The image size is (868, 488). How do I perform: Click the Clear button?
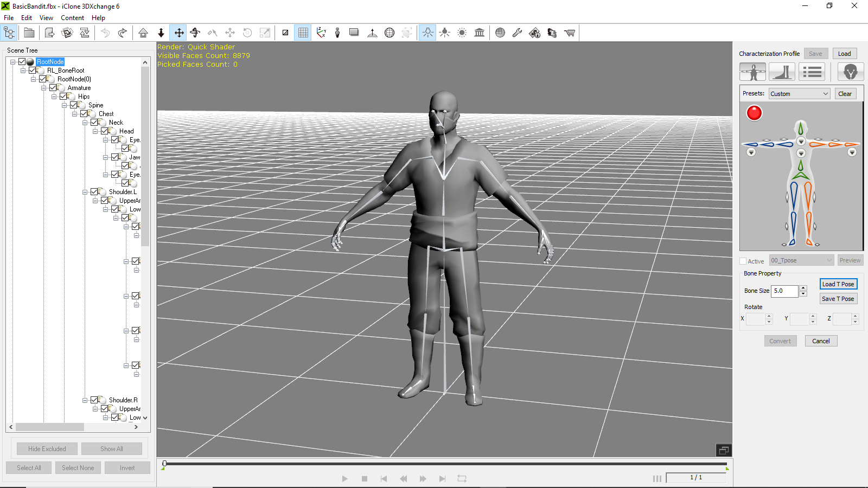tap(845, 94)
